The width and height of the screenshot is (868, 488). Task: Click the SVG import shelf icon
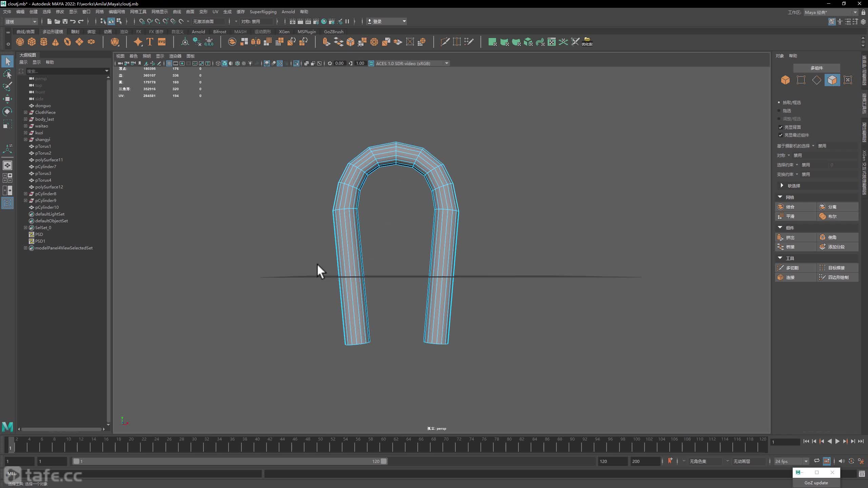point(162,42)
